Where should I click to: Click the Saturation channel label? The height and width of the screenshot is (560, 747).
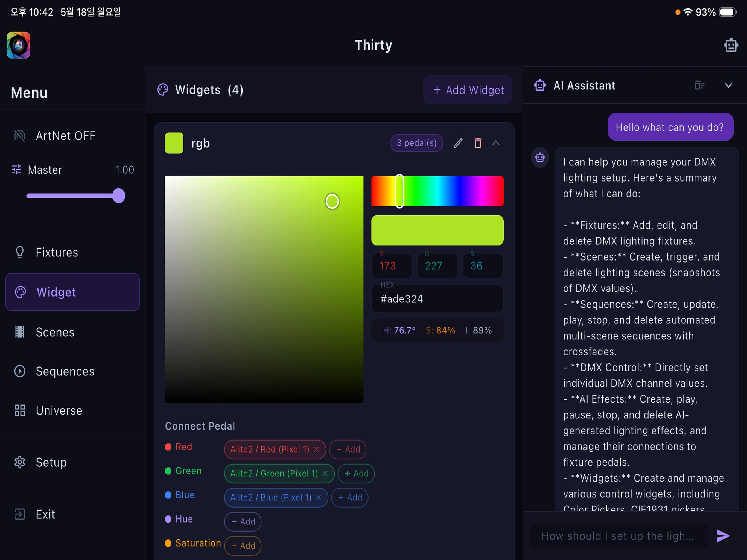click(x=198, y=543)
